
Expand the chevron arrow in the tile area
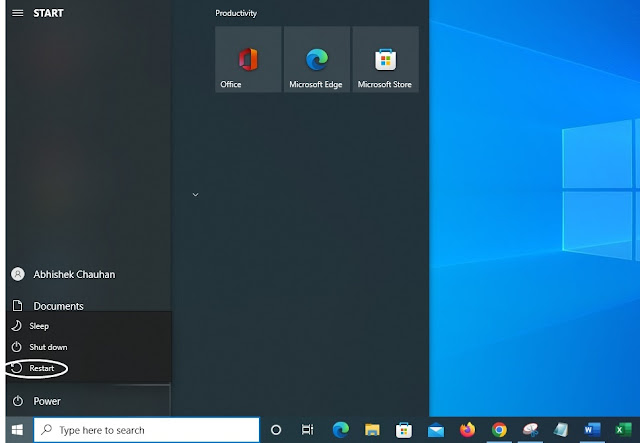tap(196, 195)
